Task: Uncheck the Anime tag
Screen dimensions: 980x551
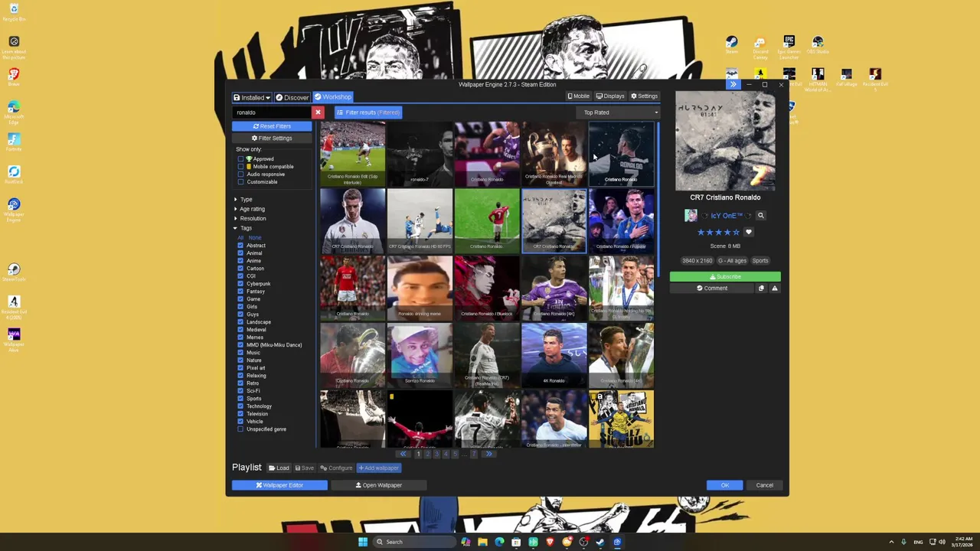Action: (x=240, y=261)
